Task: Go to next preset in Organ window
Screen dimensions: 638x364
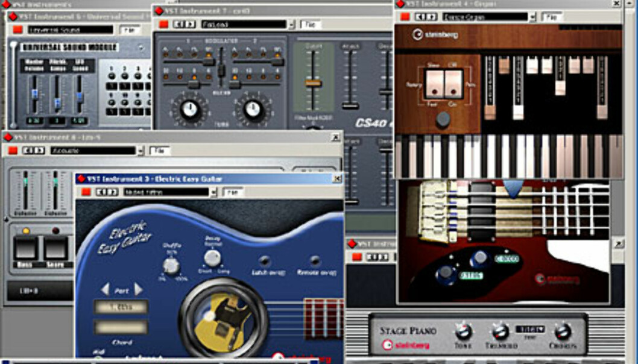Action: pos(431,17)
